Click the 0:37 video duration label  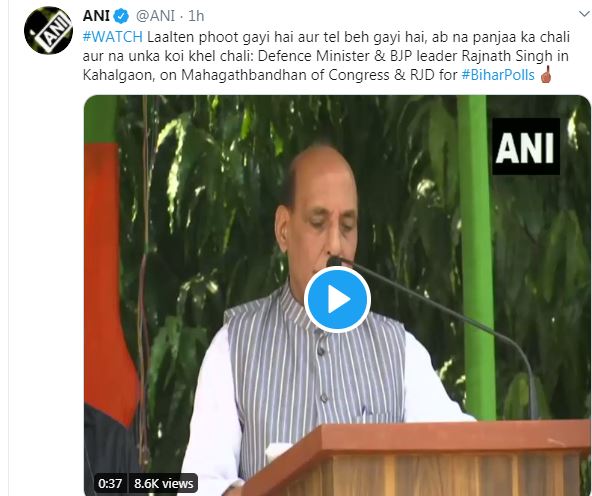click(x=110, y=484)
